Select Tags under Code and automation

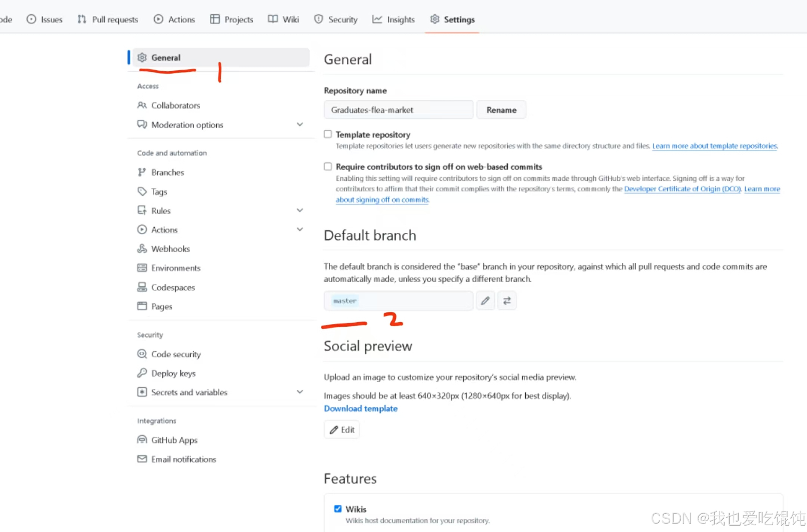[x=159, y=191]
